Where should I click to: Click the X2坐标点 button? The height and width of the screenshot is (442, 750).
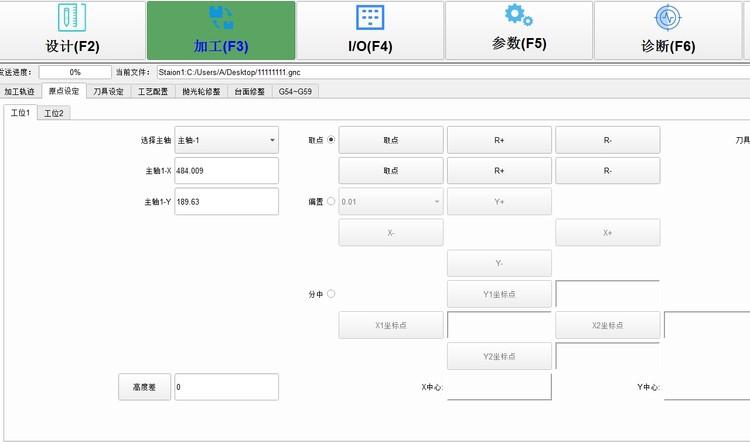point(607,325)
